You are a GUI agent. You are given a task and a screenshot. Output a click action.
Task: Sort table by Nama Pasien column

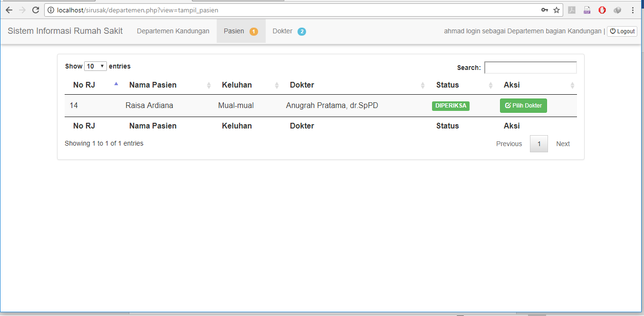click(153, 85)
